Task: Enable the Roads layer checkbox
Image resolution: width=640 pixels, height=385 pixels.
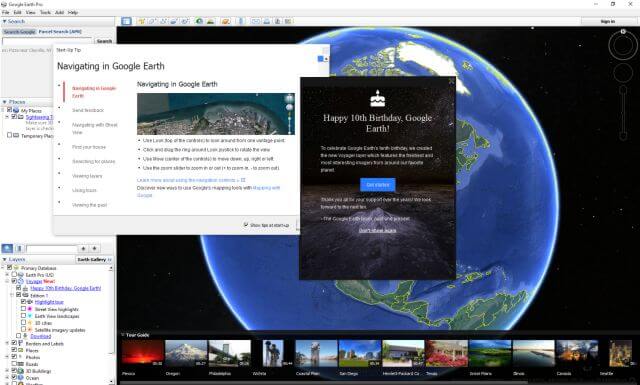Action: pos(14,364)
